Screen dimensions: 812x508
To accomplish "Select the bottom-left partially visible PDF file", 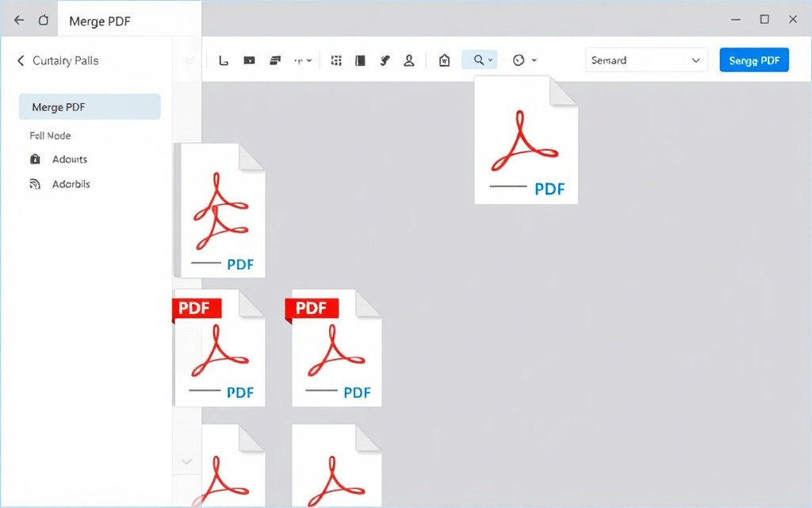I will (x=228, y=465).
